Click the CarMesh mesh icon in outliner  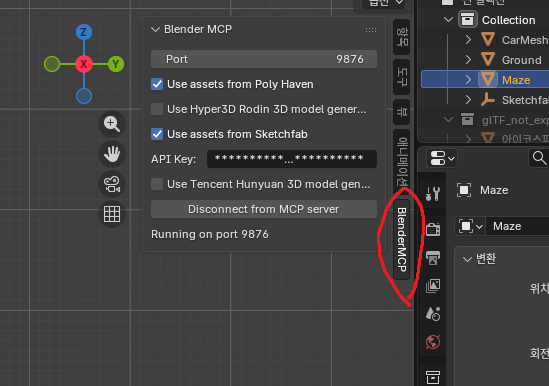(488, 40)
